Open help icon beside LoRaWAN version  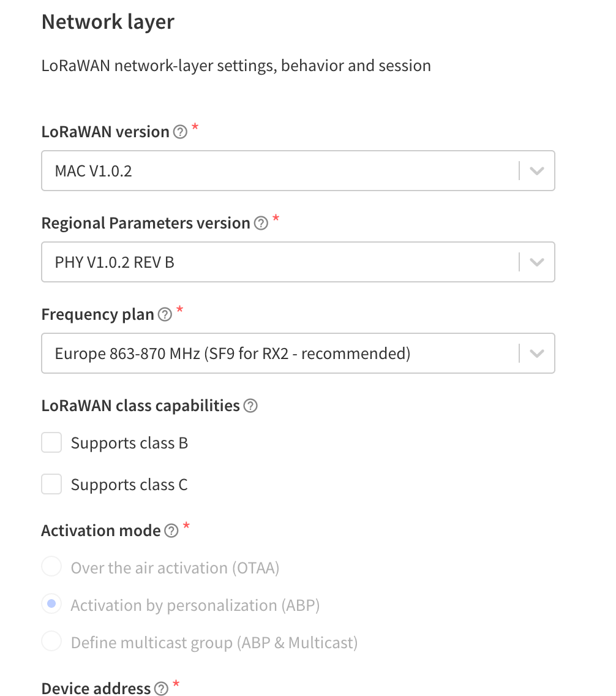[180, 132]
